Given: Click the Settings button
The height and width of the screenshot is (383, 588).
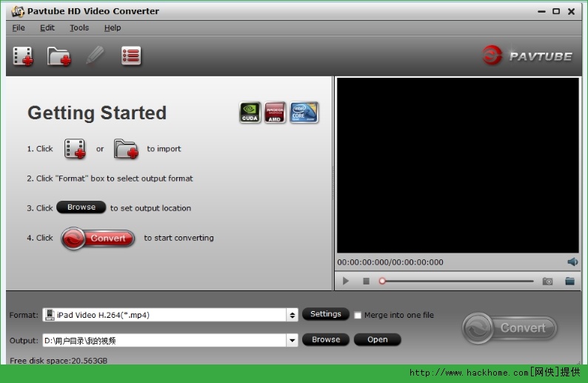Looking at the screenshot, I should [x=325, y=314].
